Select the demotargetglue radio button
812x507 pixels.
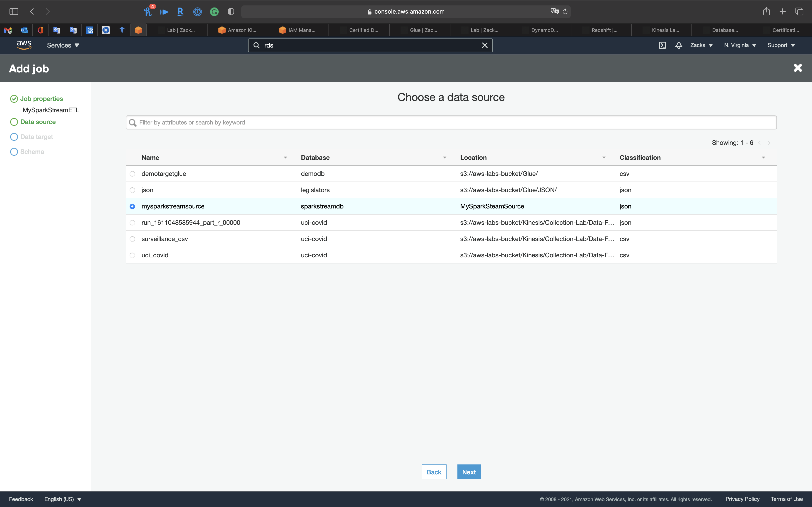[x=132, y=174]
